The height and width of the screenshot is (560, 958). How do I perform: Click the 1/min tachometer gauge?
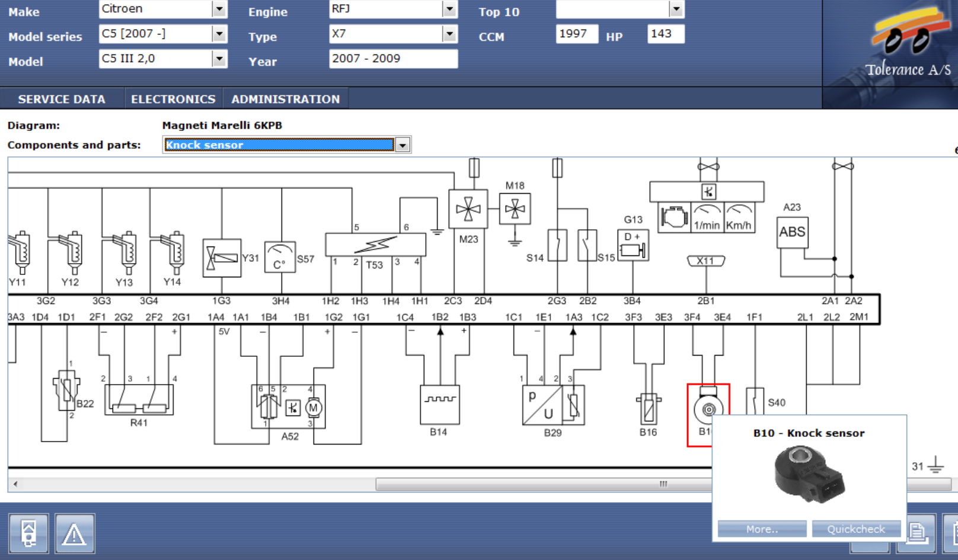(707, 217)
